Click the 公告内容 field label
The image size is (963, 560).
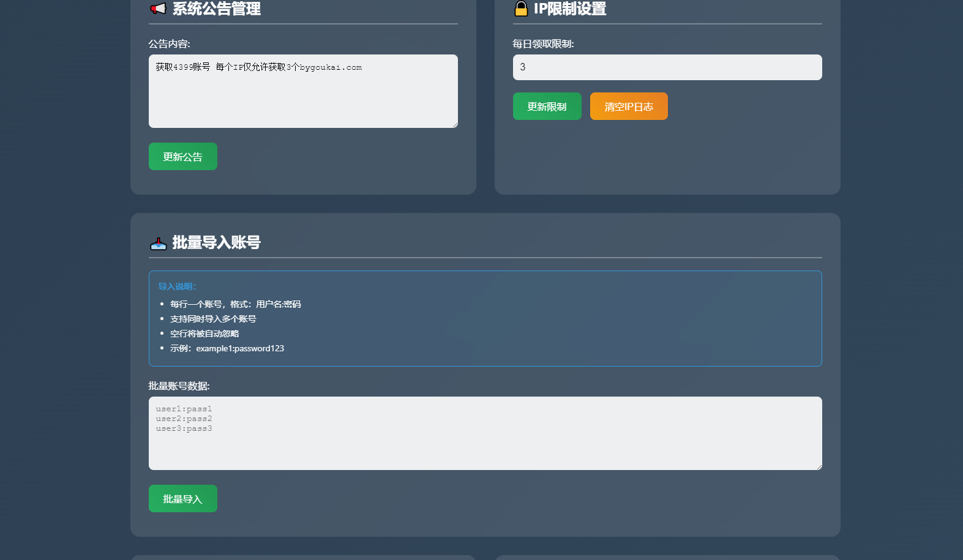tap(170, 44)
